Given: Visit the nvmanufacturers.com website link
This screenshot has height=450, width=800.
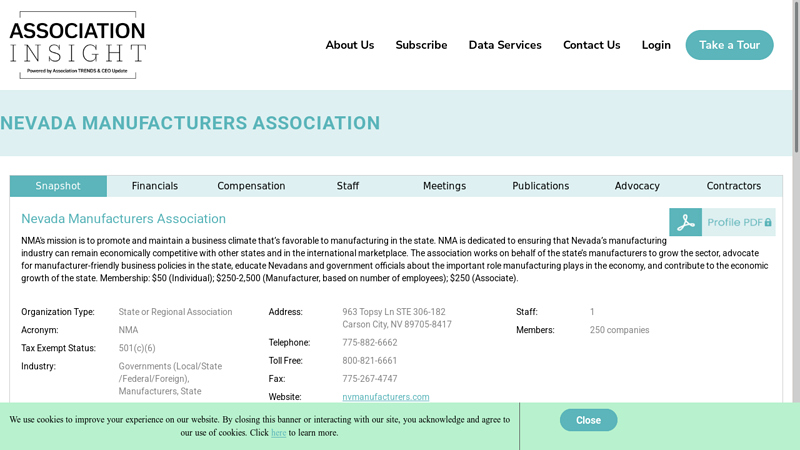Looking at the screenshot, I should [385, 396].
